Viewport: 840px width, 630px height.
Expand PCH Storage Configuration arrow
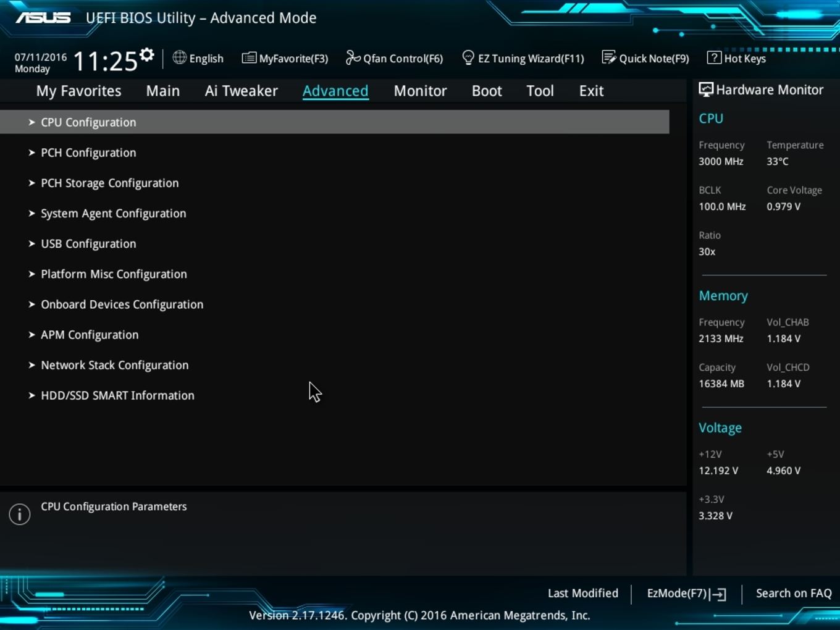pyautogui.click(x=31, y=183)
